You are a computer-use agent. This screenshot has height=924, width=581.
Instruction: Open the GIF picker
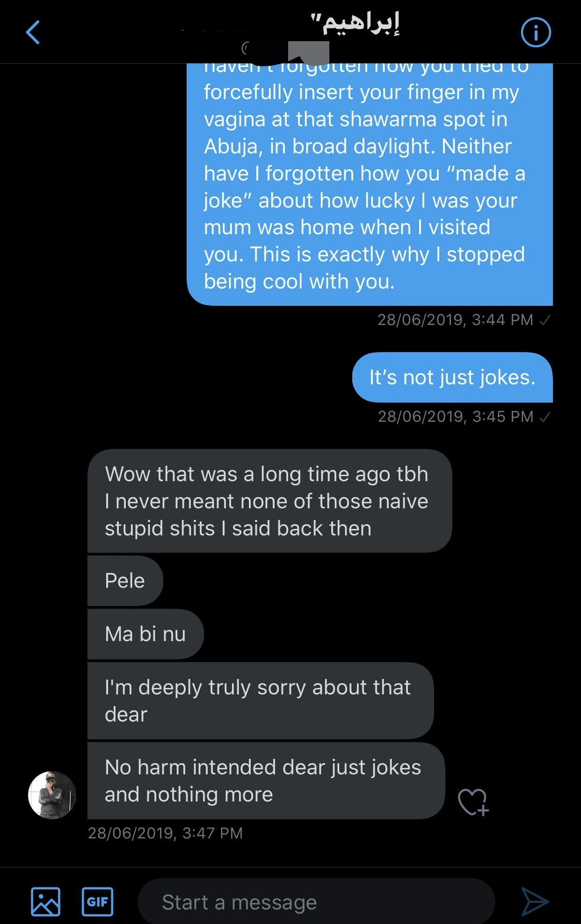[97, 901]
